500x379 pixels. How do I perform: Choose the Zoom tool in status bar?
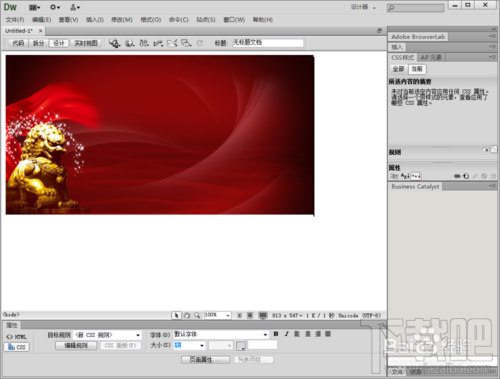coord(197,315)
